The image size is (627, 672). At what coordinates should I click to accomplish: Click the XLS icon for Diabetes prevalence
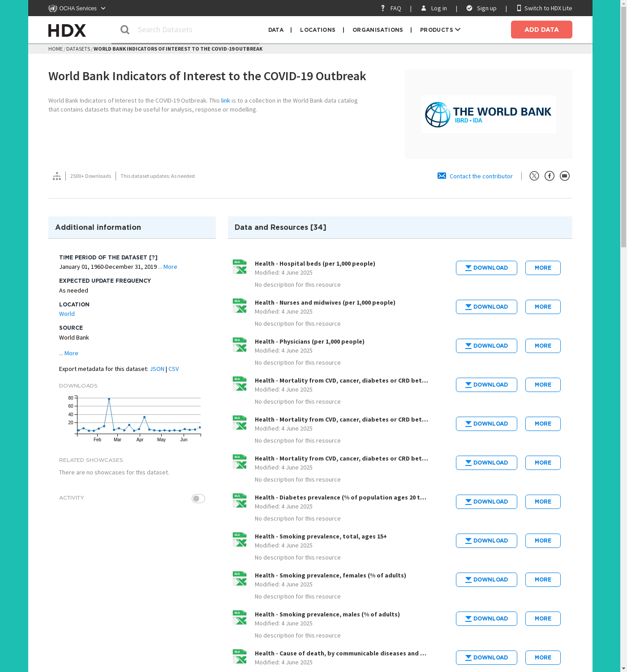coord(240,500)
